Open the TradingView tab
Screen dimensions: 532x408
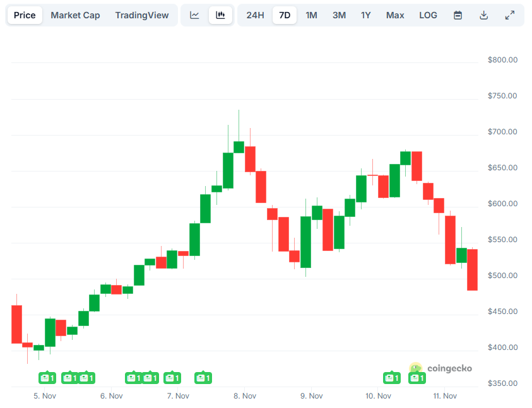point(142,15)
